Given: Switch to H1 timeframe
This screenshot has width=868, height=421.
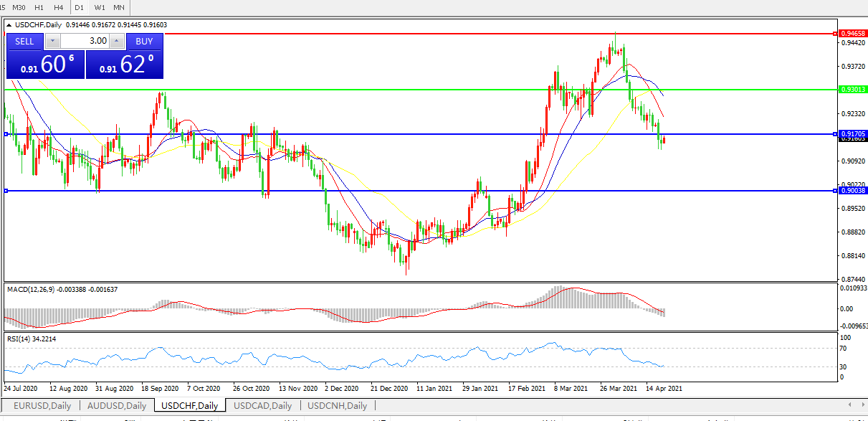Looking at the screenshot, I should [39, 7].
